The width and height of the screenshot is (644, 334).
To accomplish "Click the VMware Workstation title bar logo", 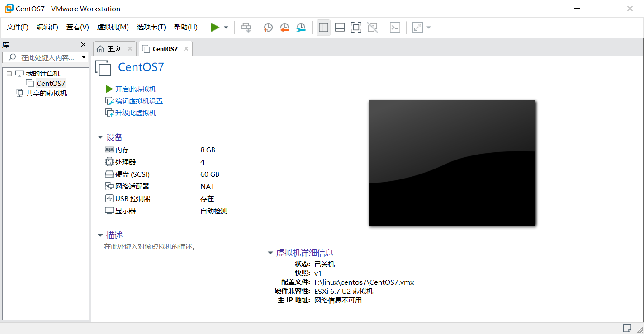I will tap(8, 9).
